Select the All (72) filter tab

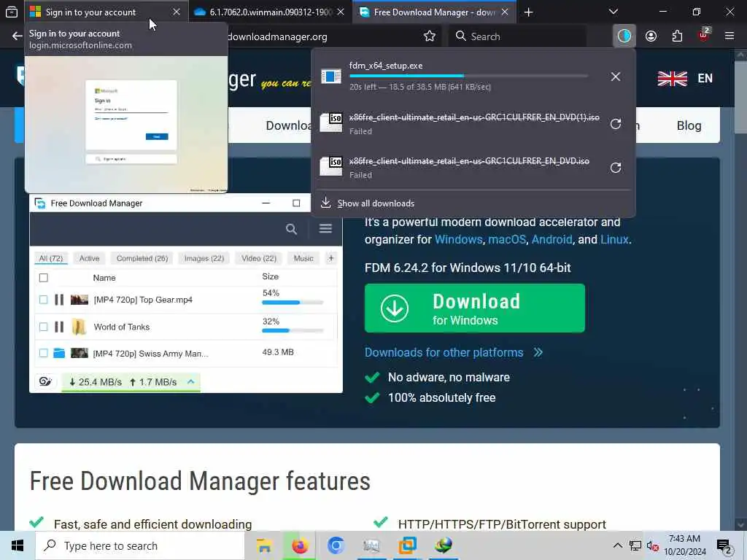pos(51,258)
